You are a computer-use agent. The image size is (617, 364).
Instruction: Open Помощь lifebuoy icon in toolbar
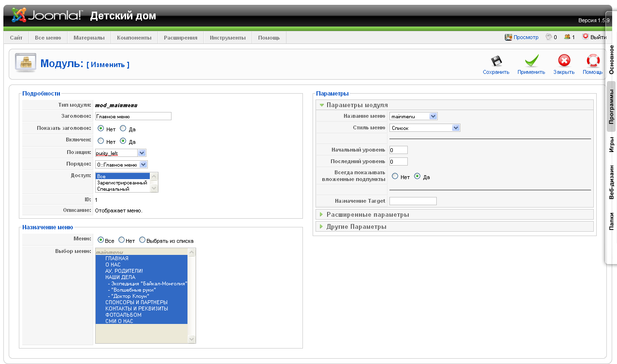pos(592,61)
